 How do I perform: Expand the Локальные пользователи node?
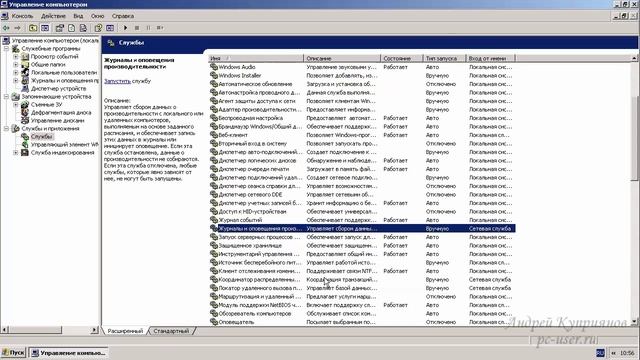16,73
